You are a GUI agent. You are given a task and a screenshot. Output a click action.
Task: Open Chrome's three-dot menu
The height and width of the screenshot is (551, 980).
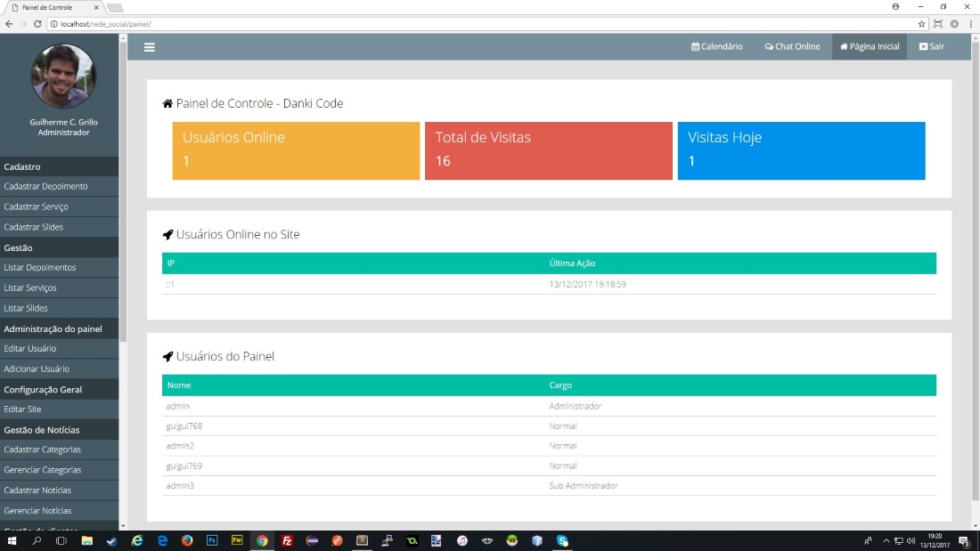(x=970, y=24)
